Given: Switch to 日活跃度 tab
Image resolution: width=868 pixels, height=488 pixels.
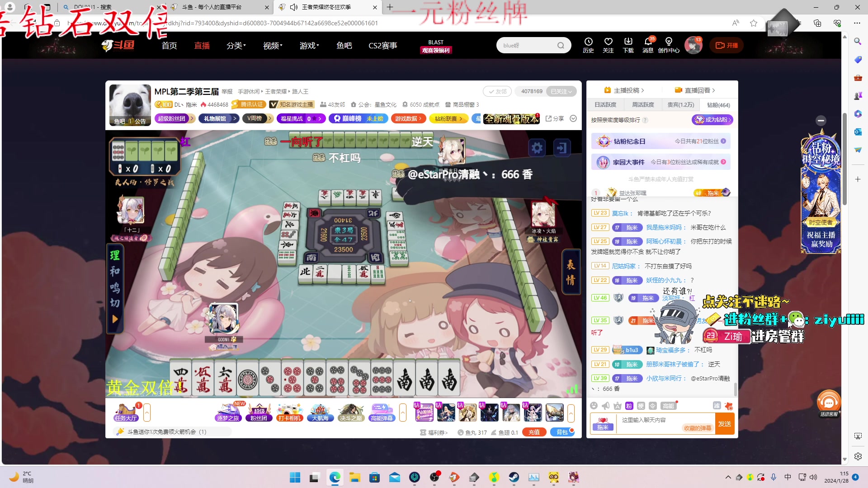Looking at the screenshot, I should pos(605,105).
